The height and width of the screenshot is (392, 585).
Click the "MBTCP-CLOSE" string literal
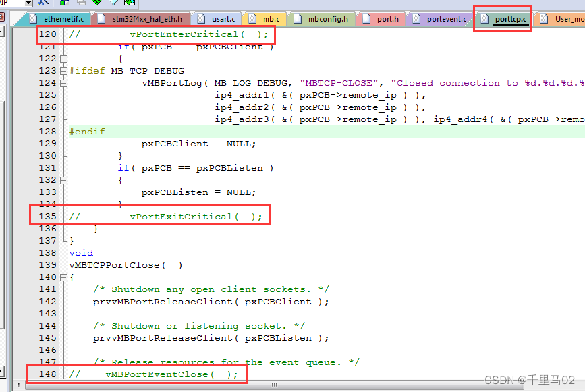point(339,83)
